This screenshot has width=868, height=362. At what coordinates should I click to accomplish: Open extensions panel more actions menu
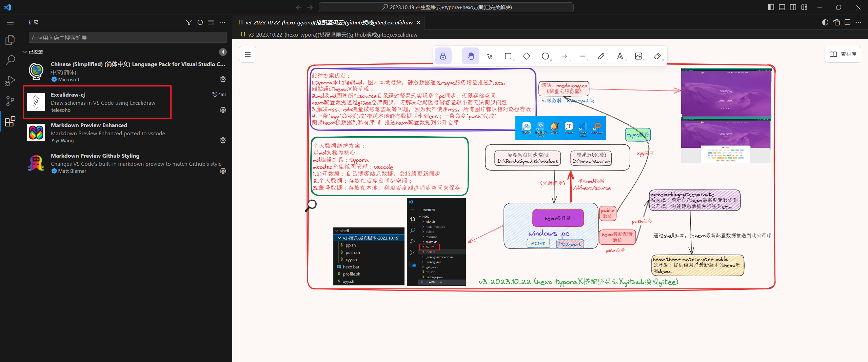(x=222, y=22)
